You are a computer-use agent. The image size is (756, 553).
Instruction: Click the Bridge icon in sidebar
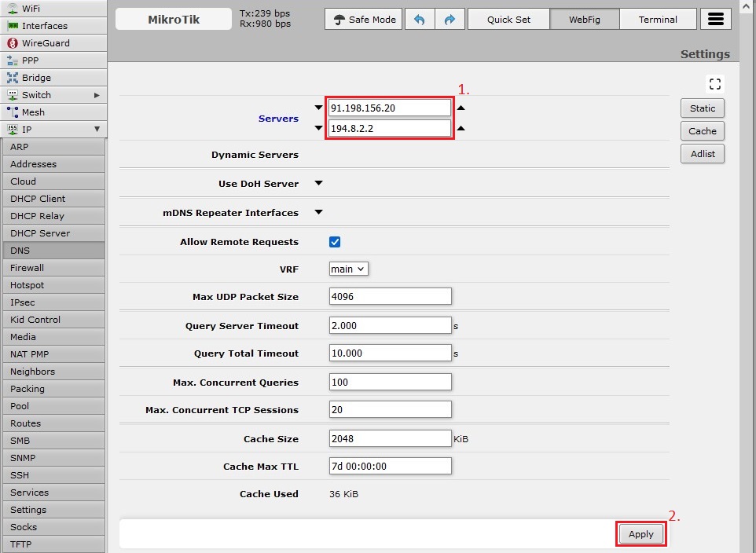[13, 78]
